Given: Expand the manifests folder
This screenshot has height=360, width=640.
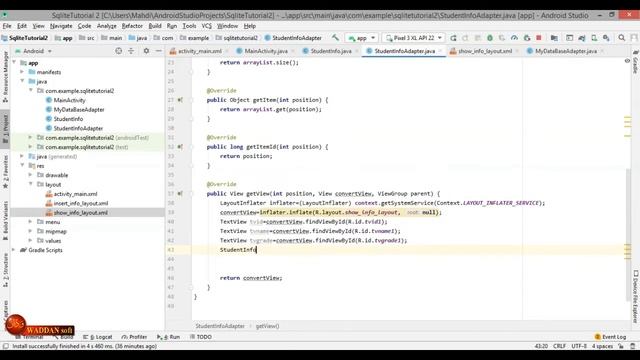Looking at the screenshot, I should click(x=22, y=72).
